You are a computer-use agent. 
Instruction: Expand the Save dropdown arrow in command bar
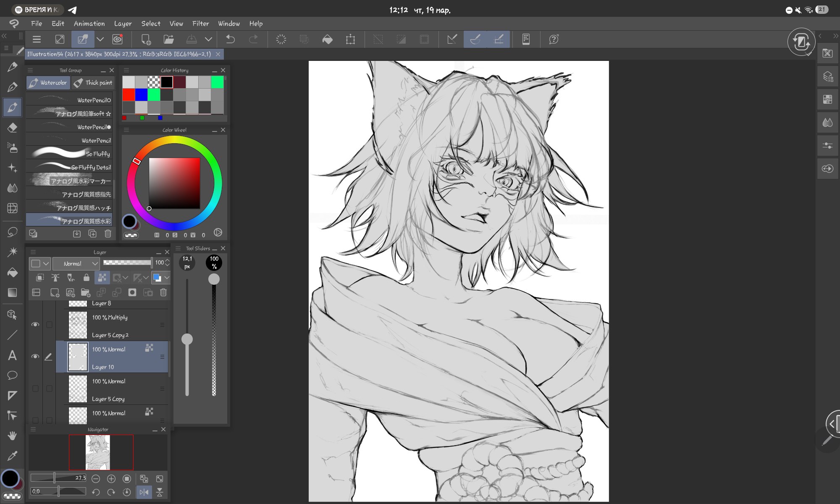coord(208,39)
